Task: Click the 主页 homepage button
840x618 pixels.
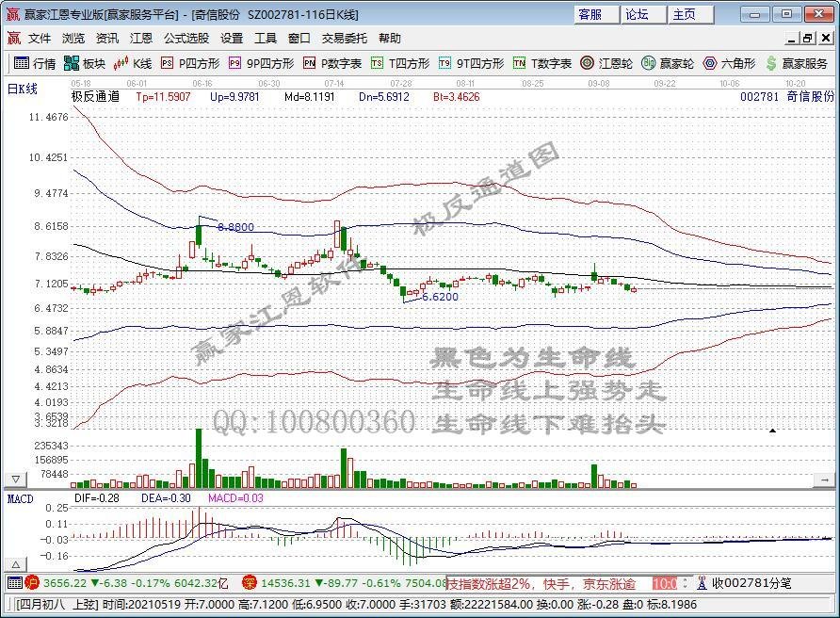Action: click(x=690, y=14)
